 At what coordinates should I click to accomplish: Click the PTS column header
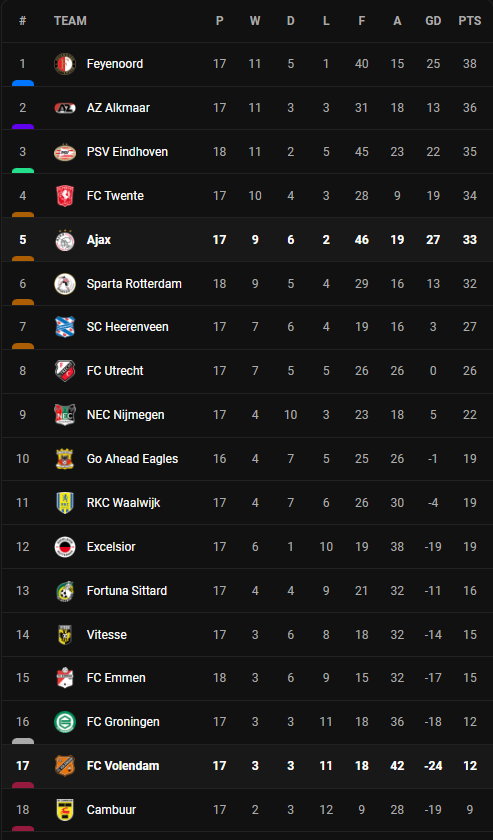[x=469, y=21]
